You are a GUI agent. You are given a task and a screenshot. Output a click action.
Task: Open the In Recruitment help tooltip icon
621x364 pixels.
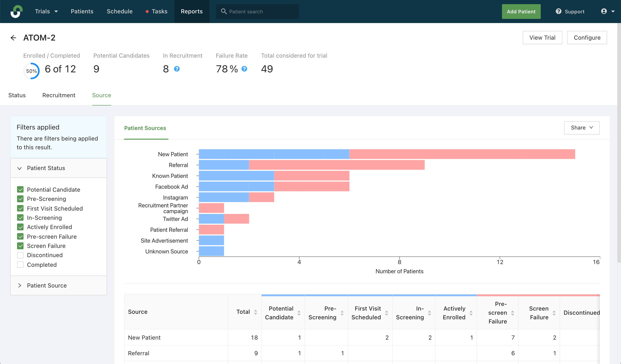177,69
